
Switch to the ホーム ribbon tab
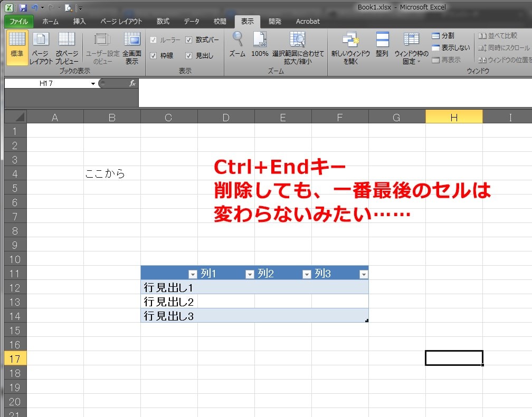[50, 22]
